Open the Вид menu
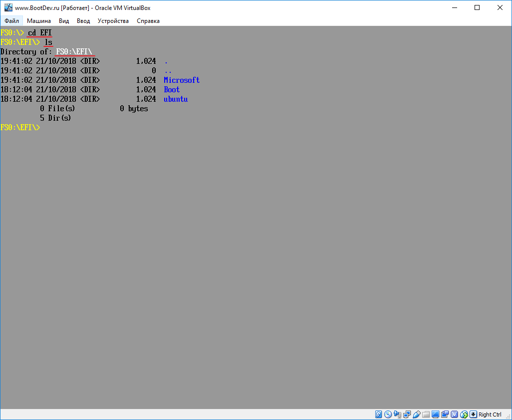 [x=64, y=21]
